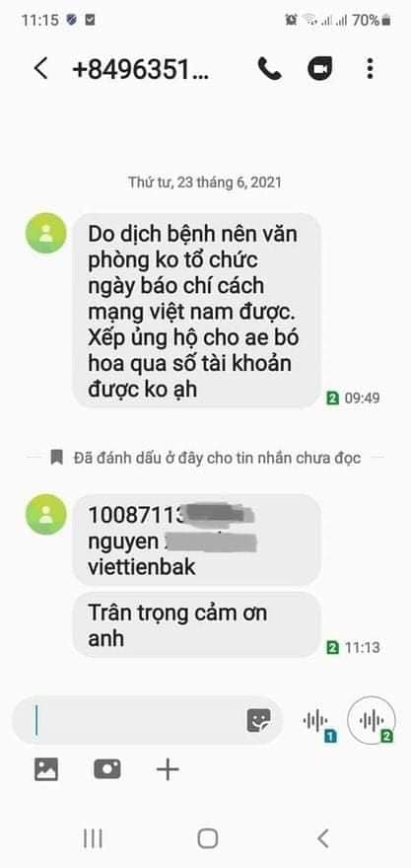Screen dimensions: 411x868
Task: Open recent apps from navigation bar
Action: tap(93, 838)
